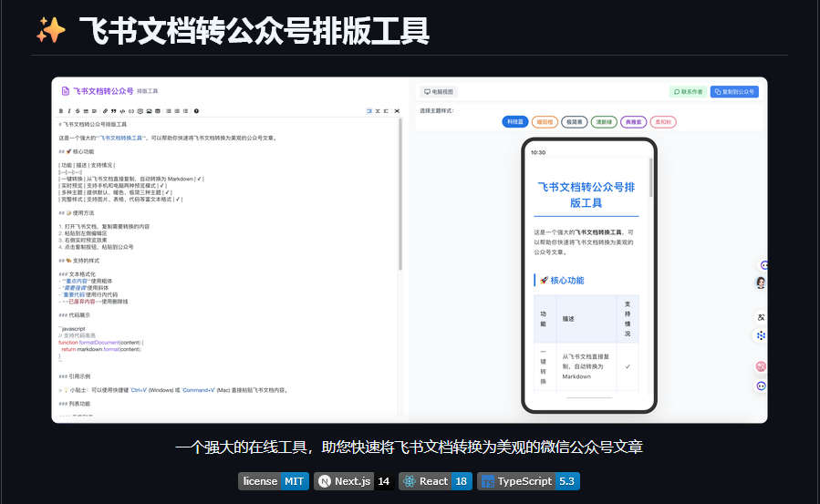The height and width of the screenshot is (504, 820).
Task: Switch editor to preview-only mode
Action: tap(386, 111)
